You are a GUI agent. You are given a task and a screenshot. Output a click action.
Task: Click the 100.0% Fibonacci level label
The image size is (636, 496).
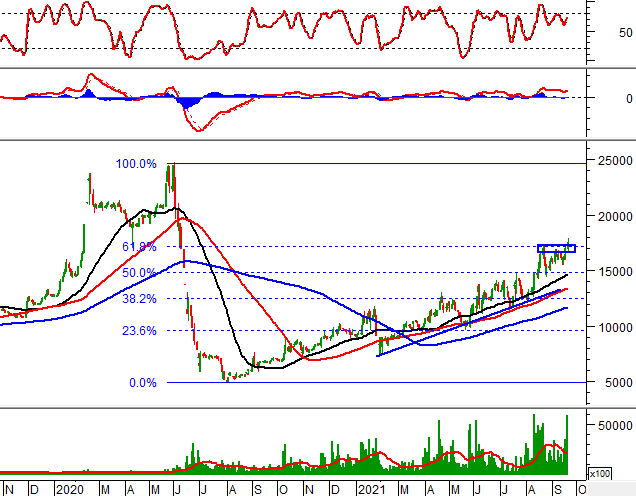pyautogui.click(x=136, y=164)
